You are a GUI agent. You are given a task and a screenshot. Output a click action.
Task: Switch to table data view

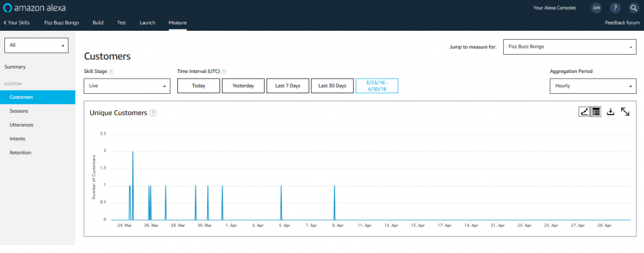(596, 111)
